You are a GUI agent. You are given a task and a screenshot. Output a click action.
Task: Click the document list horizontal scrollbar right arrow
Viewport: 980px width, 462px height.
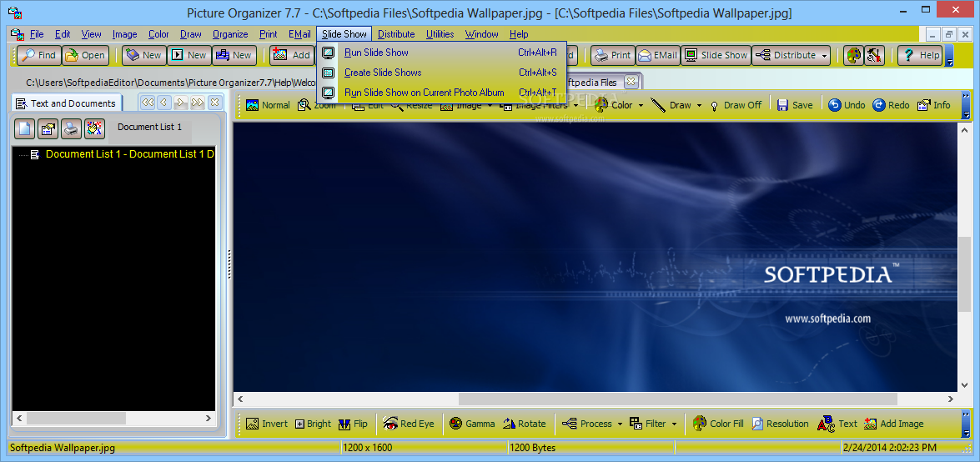209,419
